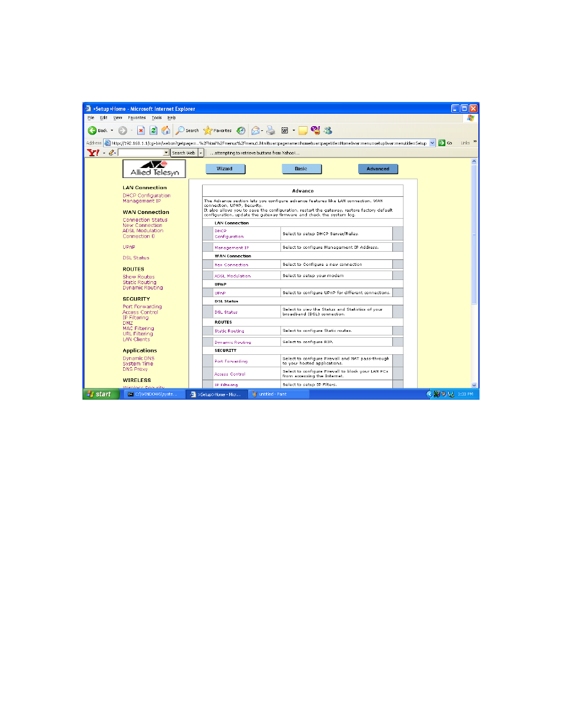
Task: Refresh the current page
Action: click(153, 130)
